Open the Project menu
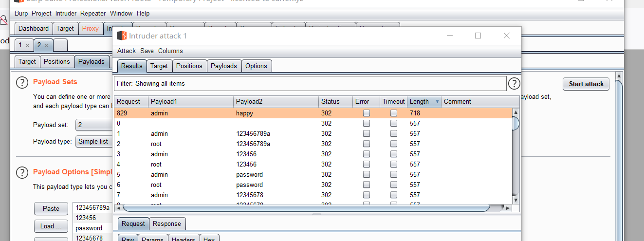The height and width of the screenshot is (241, 644). click(x=41, y=13)
